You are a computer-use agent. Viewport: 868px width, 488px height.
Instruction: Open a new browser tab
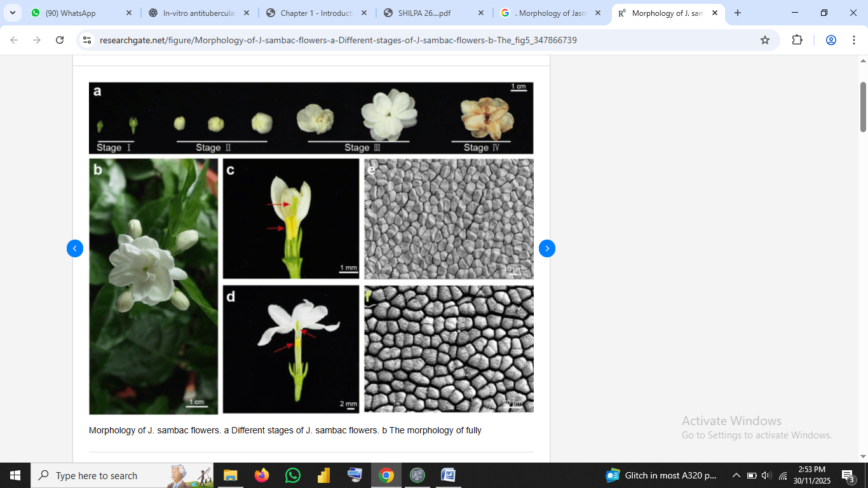click(737, 13)
